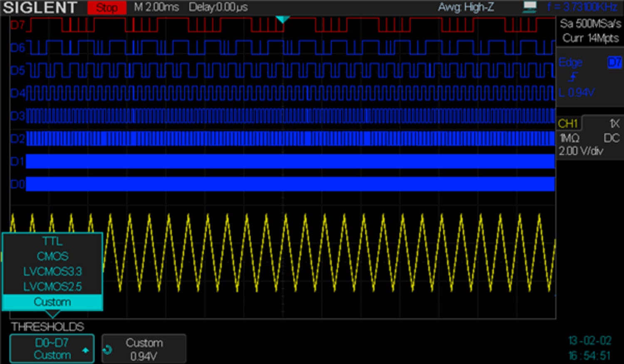This screenshot has width=624, height=364.
Task: Click the Stop acquisition button
Action: 106,7
